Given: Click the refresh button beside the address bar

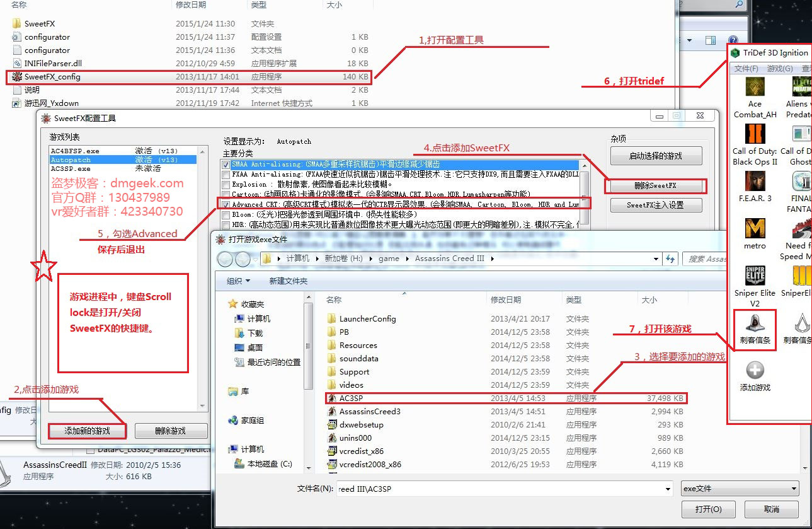Looking at the screenshot, I should [670, 259].
